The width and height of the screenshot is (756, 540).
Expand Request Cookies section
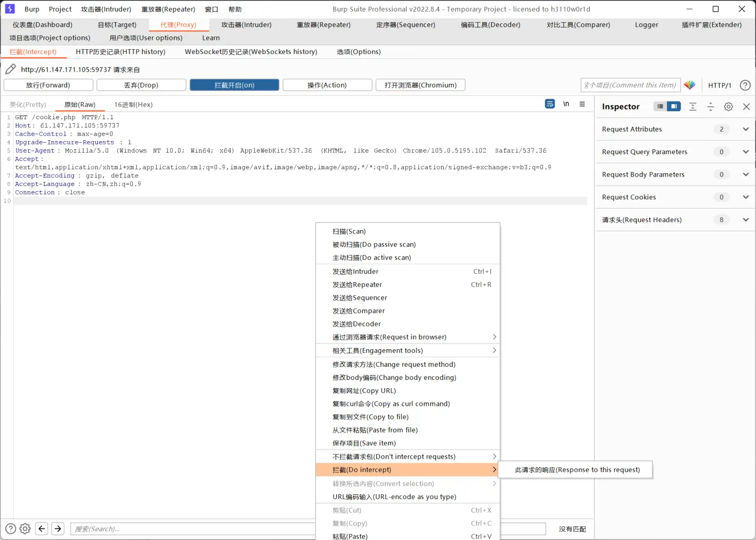745,197
